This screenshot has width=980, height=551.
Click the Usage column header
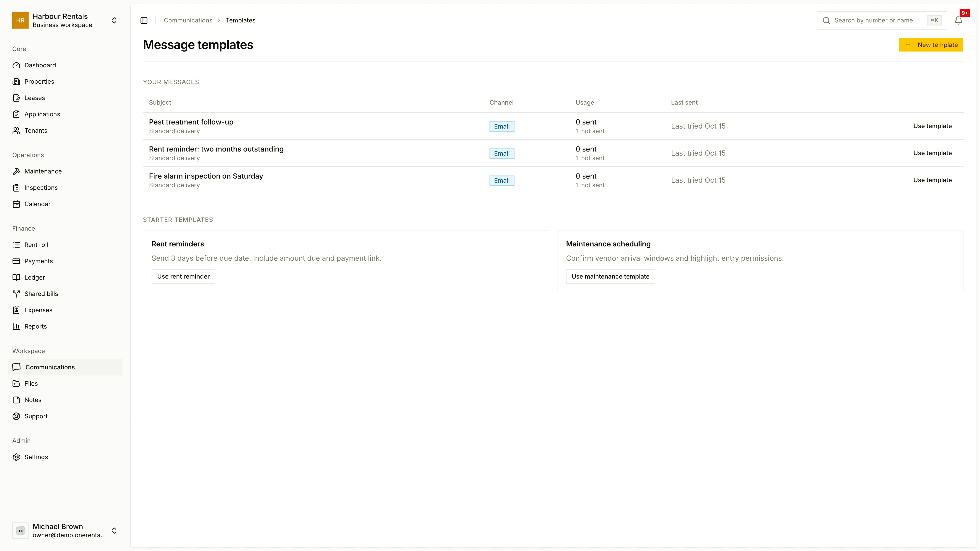[x=584, y=103]
